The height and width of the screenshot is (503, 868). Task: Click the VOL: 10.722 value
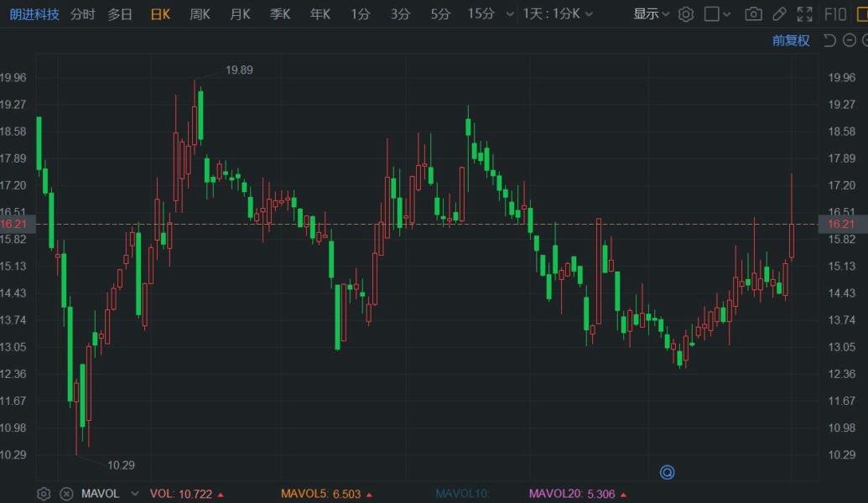[x=186, y=494]
